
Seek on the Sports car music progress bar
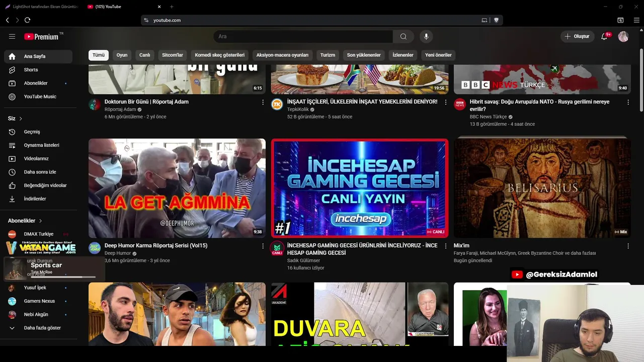coord(63,277)
